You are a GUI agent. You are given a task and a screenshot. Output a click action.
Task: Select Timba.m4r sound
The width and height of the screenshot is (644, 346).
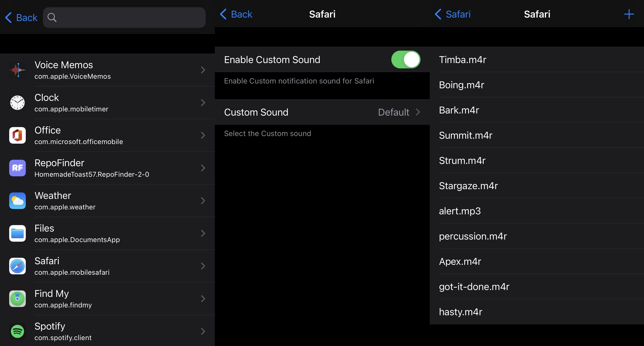click(x=537, y=60)
